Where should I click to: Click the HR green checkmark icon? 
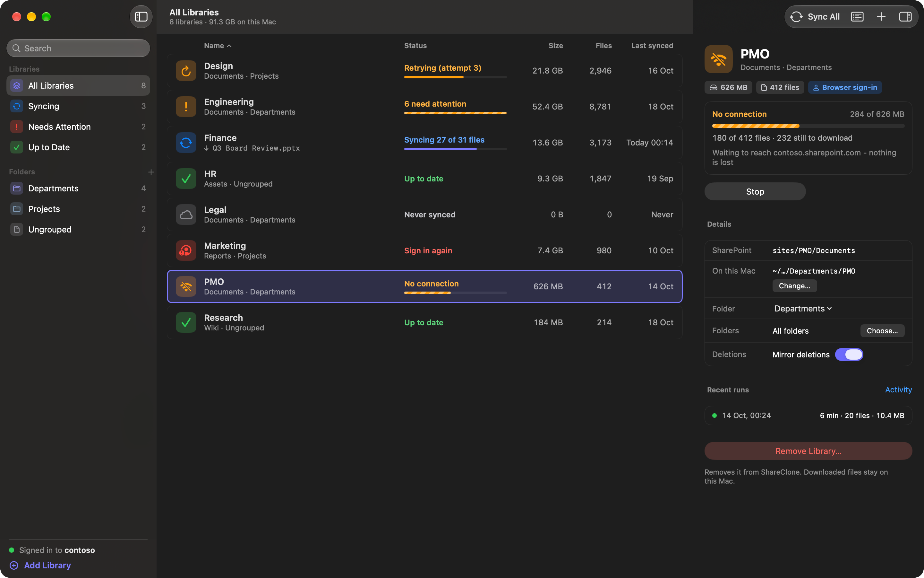[186, 179]
